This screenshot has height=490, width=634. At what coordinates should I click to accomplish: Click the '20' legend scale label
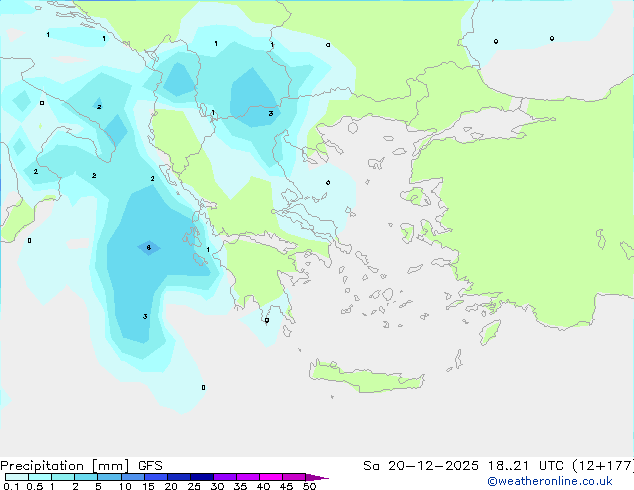(x=171, y=486)
